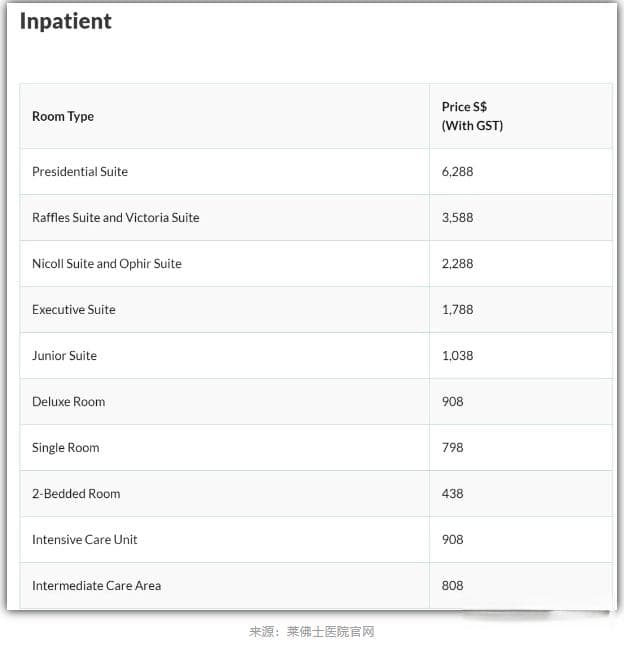Click the 798 price value
This screenshot has width=624, height=645.
pos(452,448)
